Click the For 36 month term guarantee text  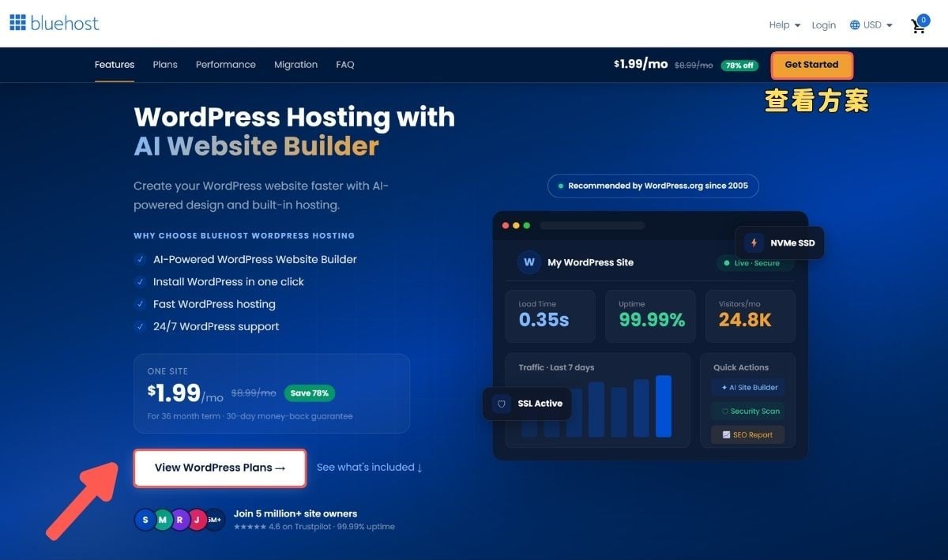point(250,416)
